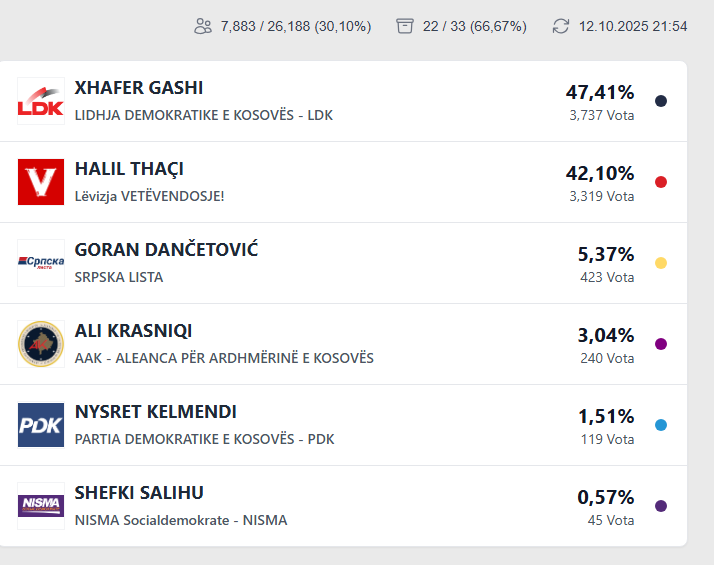Screen dimensions: 714x565
Task: Click the AAK round emblem logo
Action: tap(41, 344)
